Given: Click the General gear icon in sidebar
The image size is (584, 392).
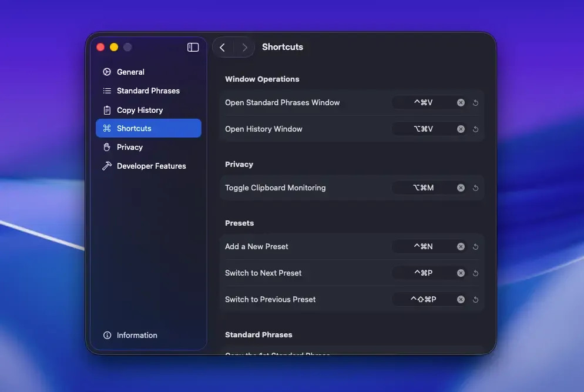Looking at the screenshot, I should pyautogui.click(x=107, y=72).
